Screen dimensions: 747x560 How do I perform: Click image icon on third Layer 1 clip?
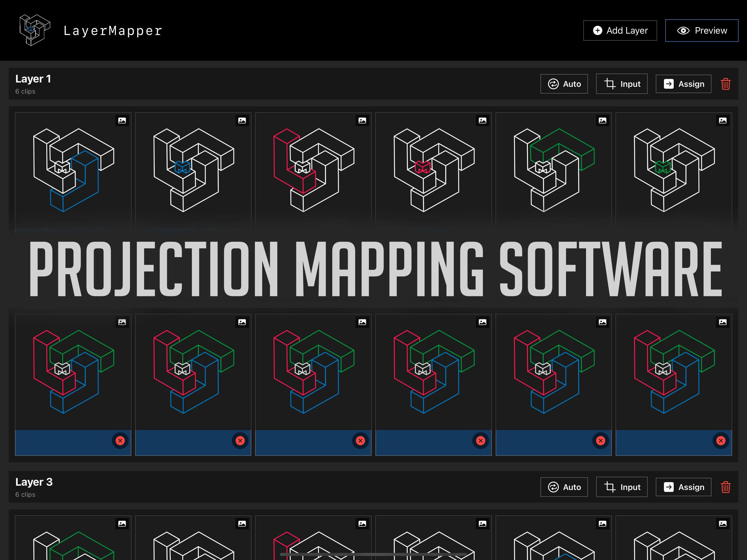[362, 120]
